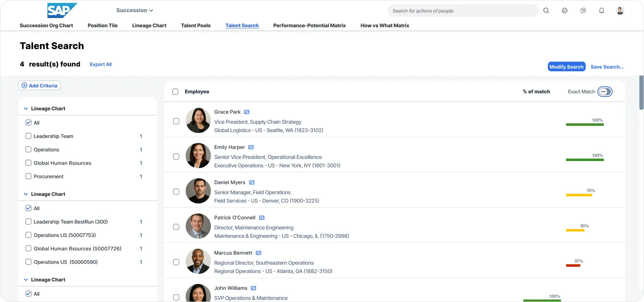
Task: Click the Search for actions field
Action: pos(462,10)
